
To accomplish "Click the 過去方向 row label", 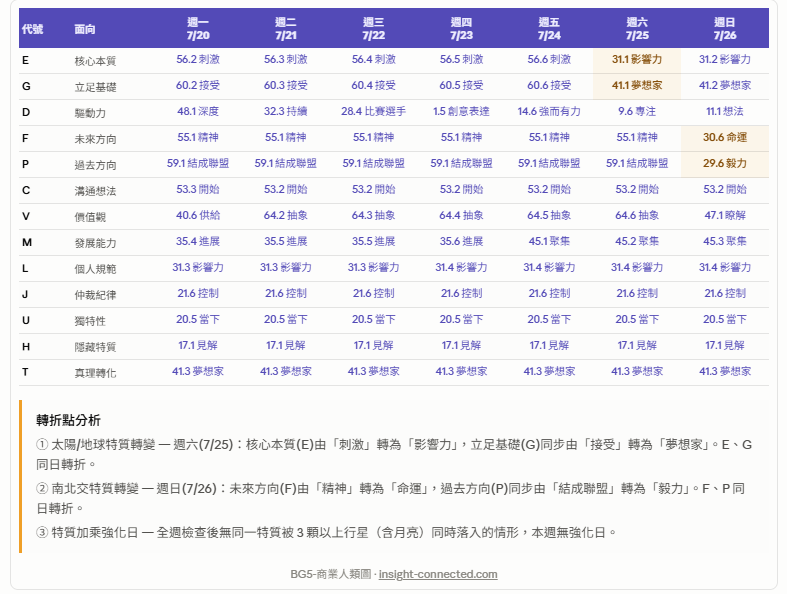I will point(95,165).
